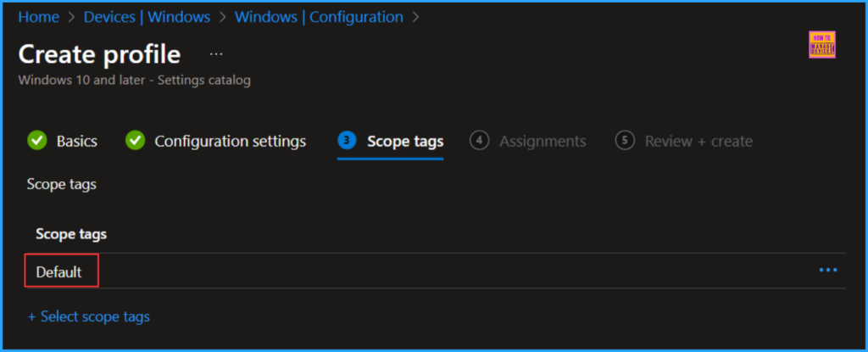
Task: Navigate to Home breadcrumb link
Action: (x=37, y=17)
